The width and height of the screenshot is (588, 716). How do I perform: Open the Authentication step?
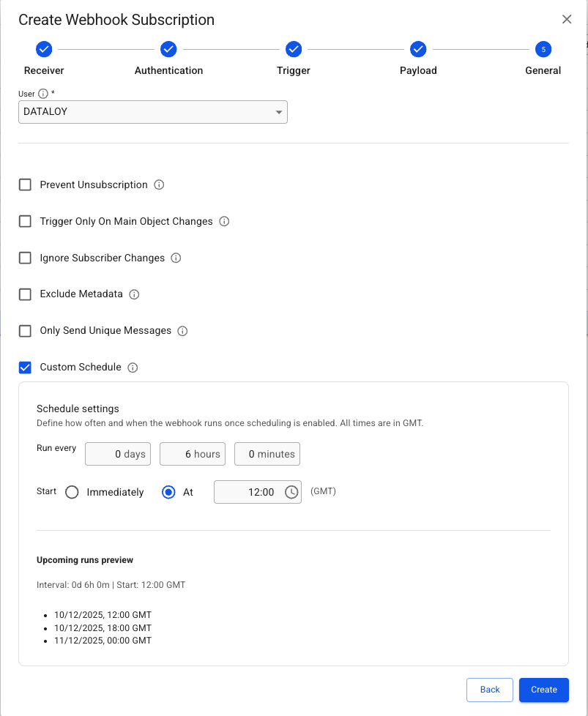click(168, 50)
